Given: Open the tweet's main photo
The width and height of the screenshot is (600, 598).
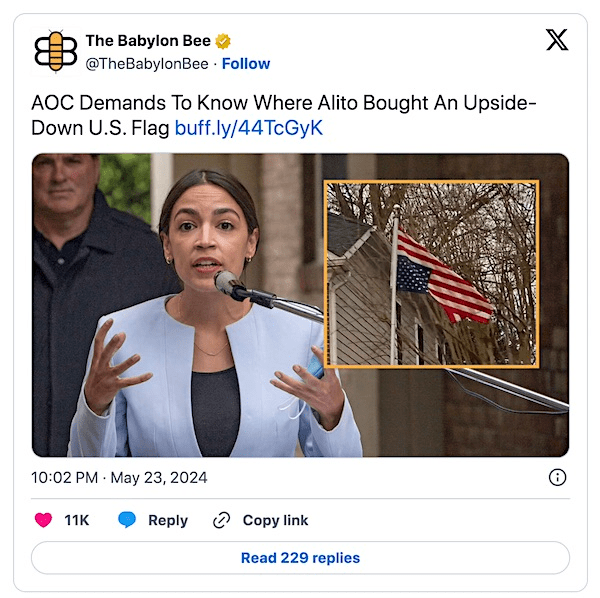Looking at the screenshot, I should point(300,305).
